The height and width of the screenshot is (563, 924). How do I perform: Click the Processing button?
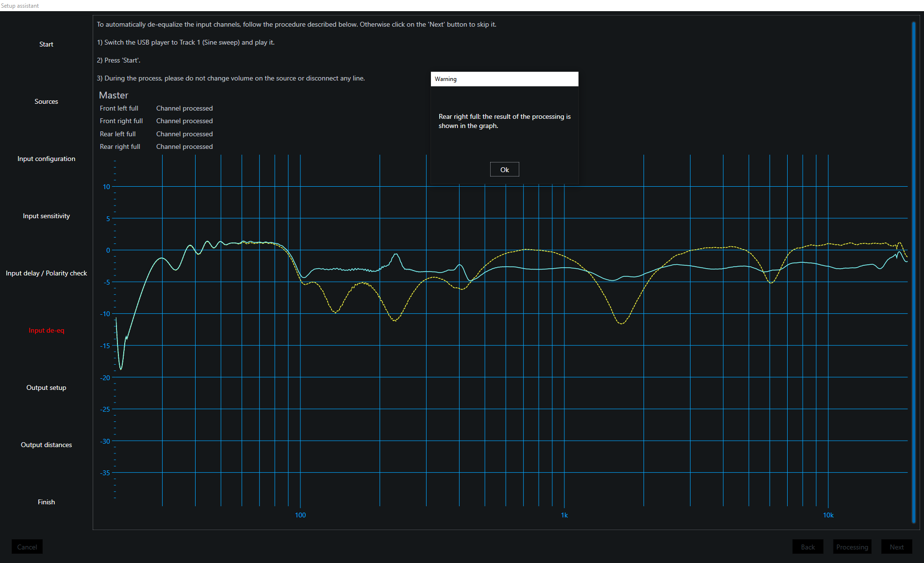pos(852,547)
